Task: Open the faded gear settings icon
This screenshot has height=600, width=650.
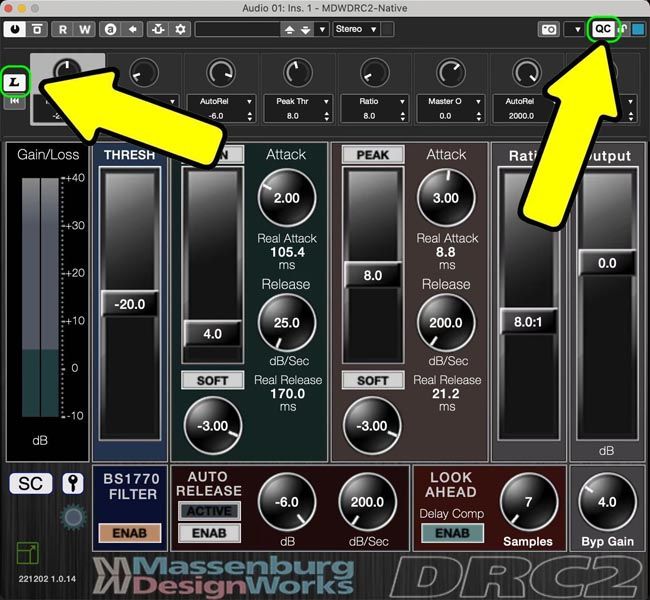Action: 74,517
